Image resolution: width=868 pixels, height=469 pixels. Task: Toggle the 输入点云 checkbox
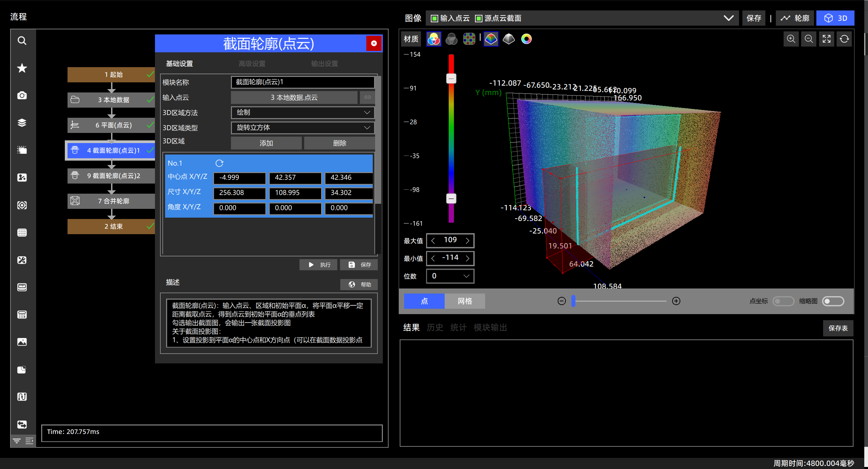click(435, 19)
